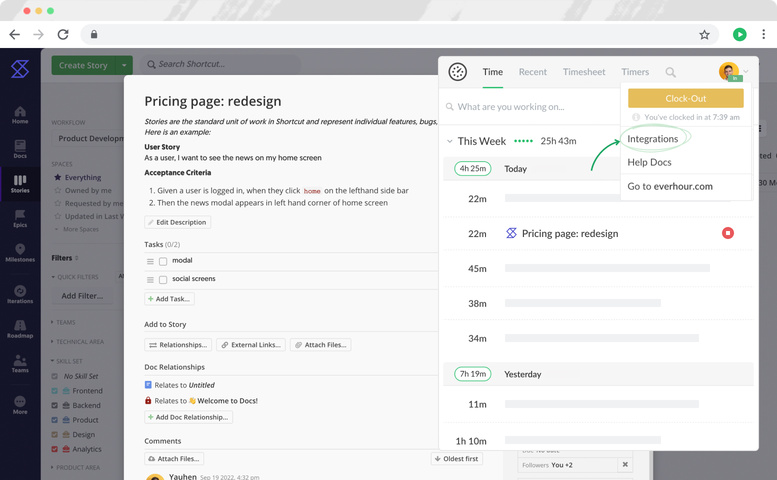Open More in left sidebar
Image resolution: width=777 pixels, height=480 pixels.
[x=20, y=405]
